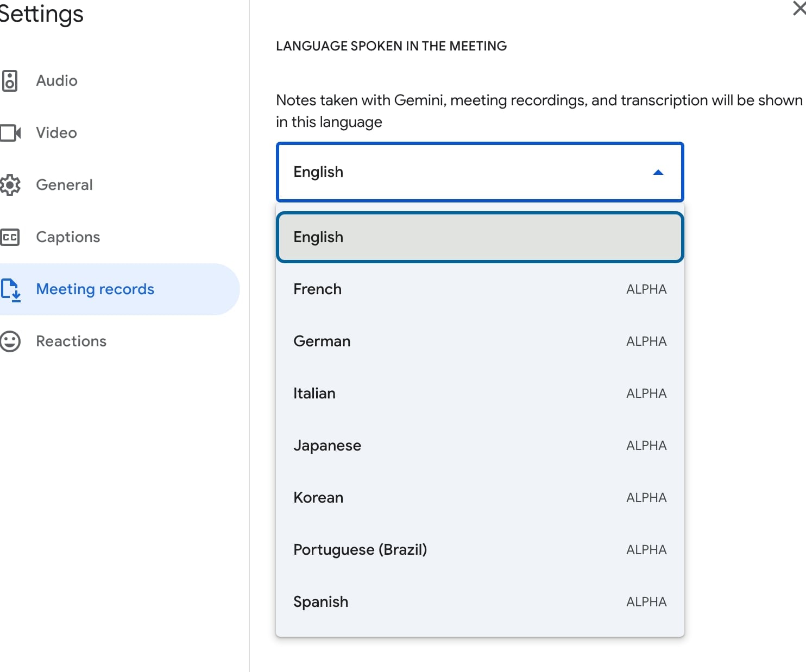Click the ALPHA label beside Japanese
The height and width of the screenshot is (672, 806).
[646, 446]
